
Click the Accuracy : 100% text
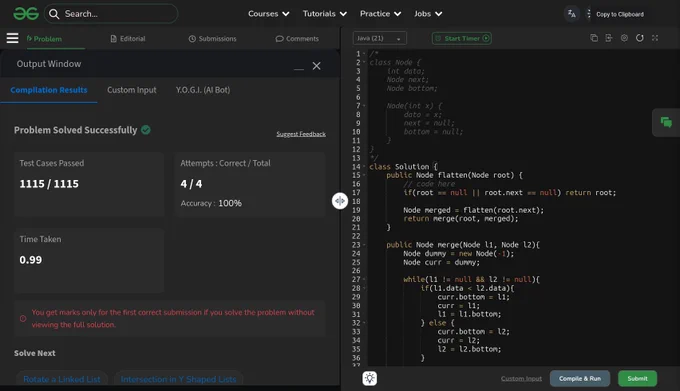211,203
